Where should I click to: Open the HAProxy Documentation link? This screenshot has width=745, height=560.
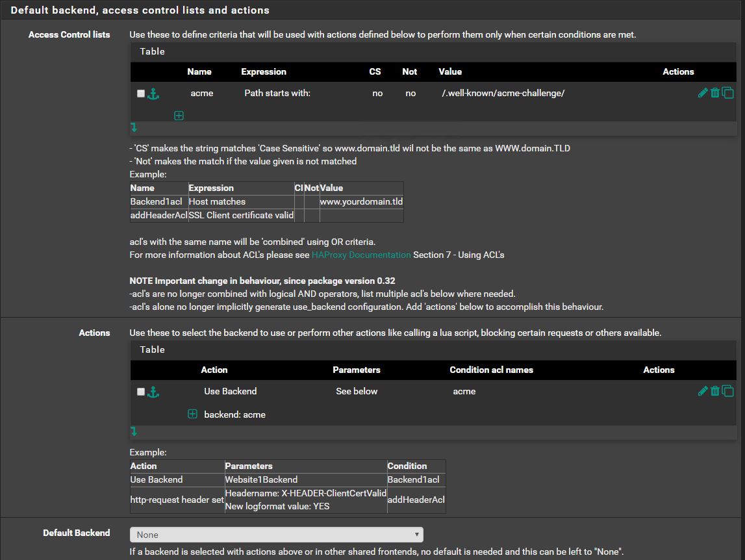click(361, 255)
